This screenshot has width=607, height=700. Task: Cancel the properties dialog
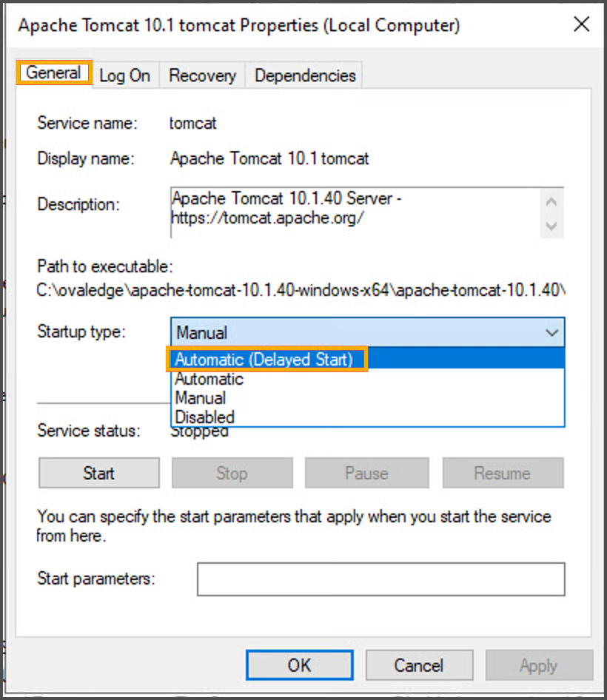point(419,665)
